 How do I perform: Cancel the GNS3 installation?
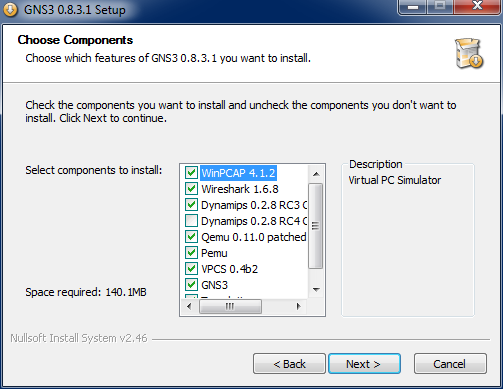(x=450, y=364)
